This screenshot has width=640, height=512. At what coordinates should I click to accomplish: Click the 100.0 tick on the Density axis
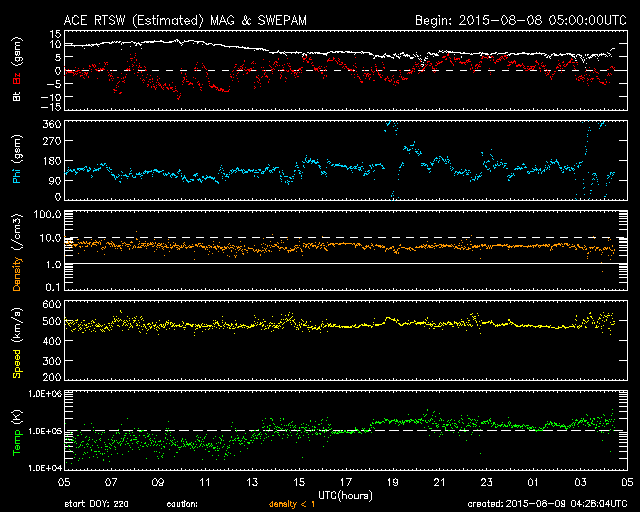pos(48,214)
